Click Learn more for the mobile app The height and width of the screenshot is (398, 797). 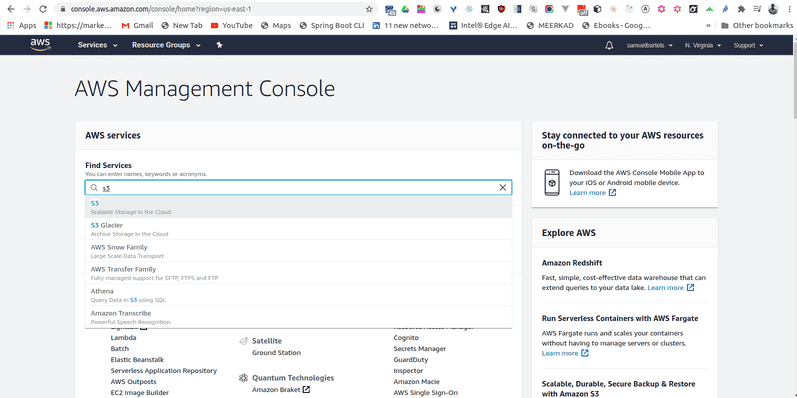593,193
